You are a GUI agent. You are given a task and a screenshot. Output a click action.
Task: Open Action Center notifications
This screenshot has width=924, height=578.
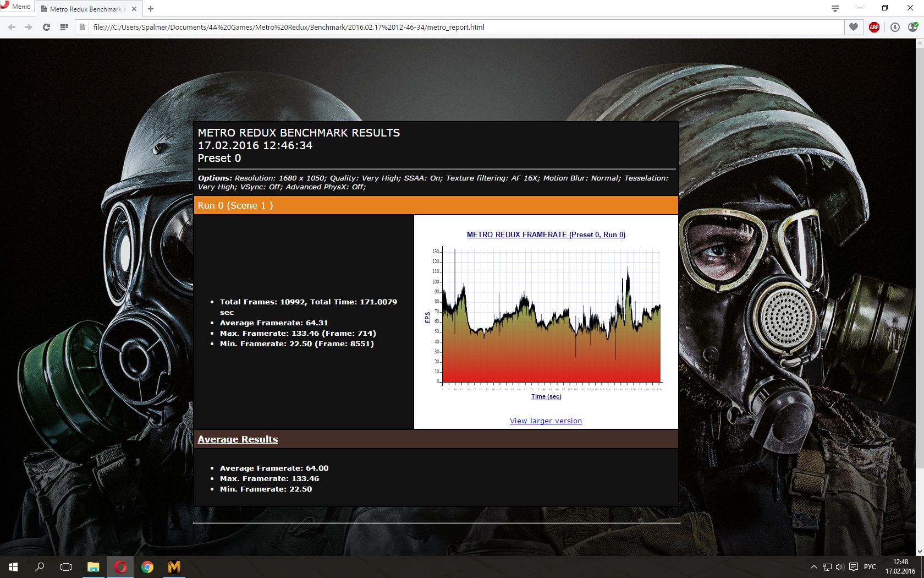point(853,567)
